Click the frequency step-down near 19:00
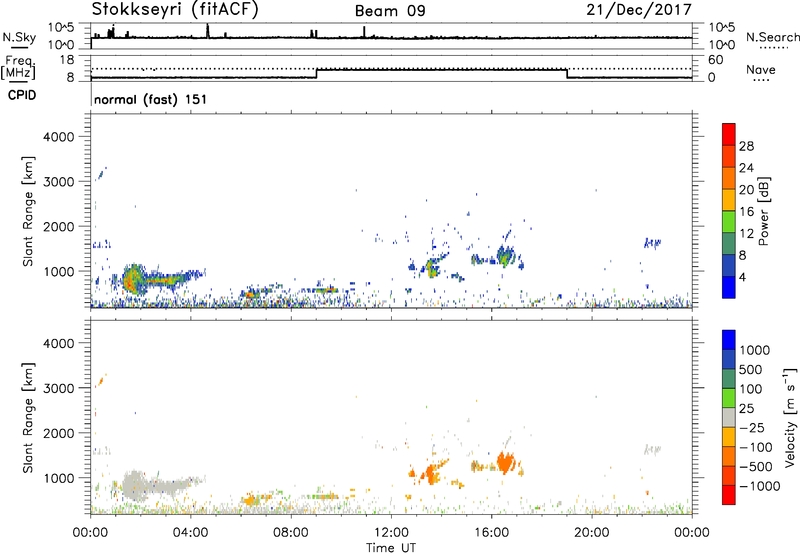 point(567,73)
